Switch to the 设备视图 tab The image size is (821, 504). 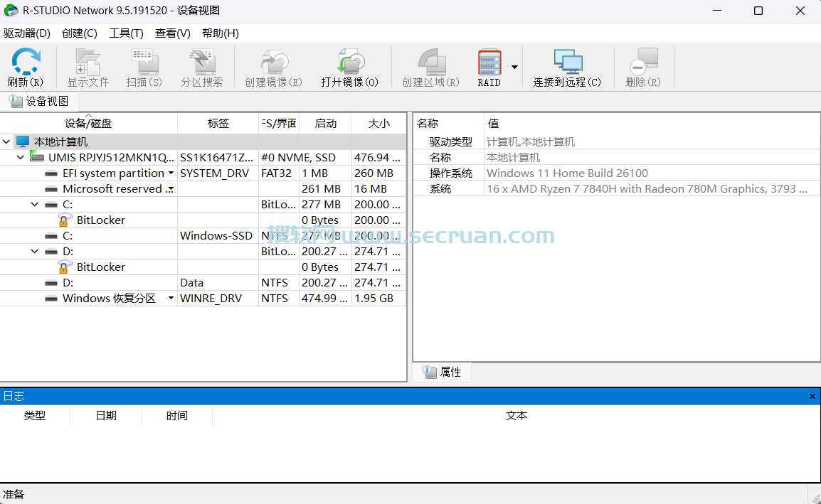(39, 101)
